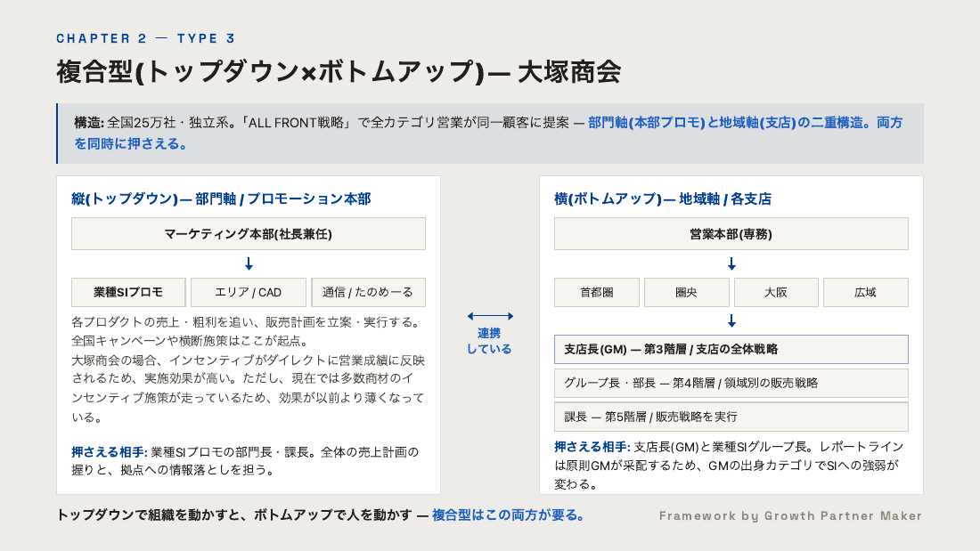Click the 複合型はこの両方が要る。 closing phrase
The image size is (980, 551).
coord(509,515)
